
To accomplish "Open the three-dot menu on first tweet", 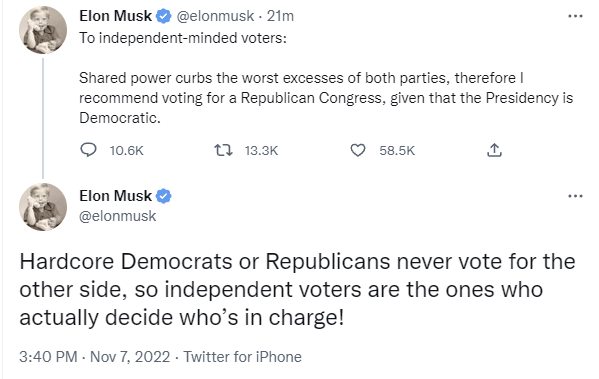I will 575,16.
